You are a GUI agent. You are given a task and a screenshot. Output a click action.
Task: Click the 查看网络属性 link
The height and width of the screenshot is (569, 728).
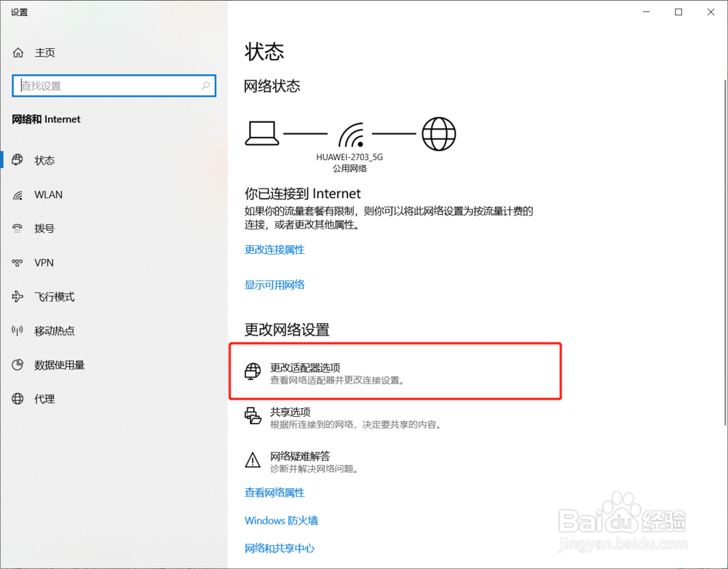pyautogui.click(x=274, y=493)
